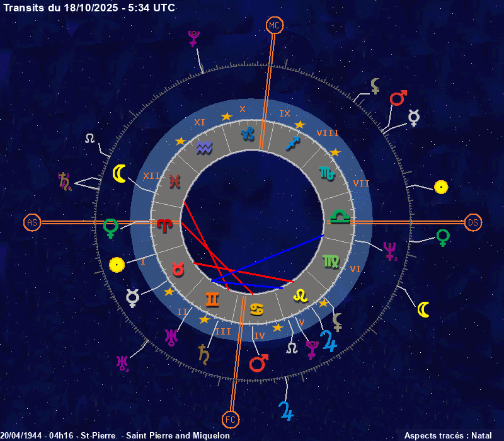Select the Libra sign glyph on the zodiac ring
504x441 pixels.
point(340,217)
